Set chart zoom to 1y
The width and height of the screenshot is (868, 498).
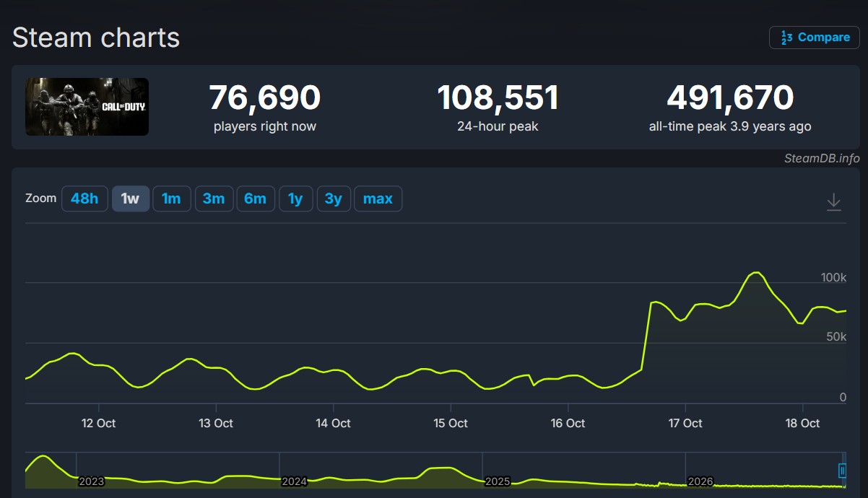tap(296, 198)
